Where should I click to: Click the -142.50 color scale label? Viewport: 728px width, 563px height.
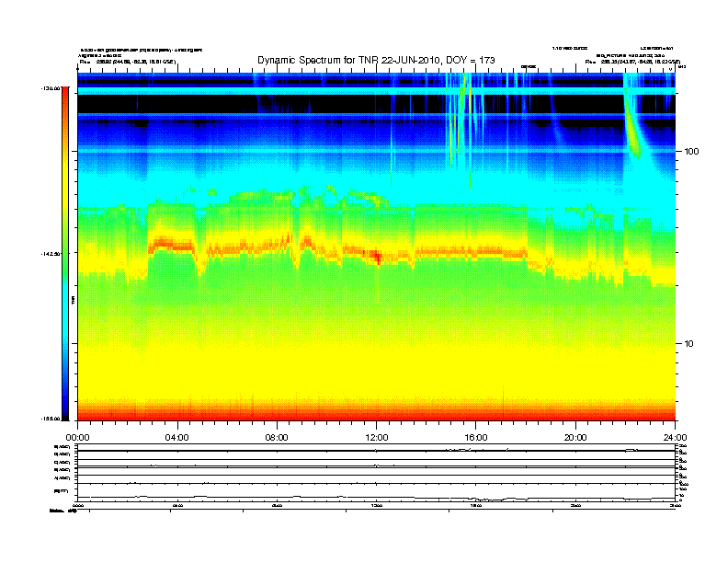point(51,254)
